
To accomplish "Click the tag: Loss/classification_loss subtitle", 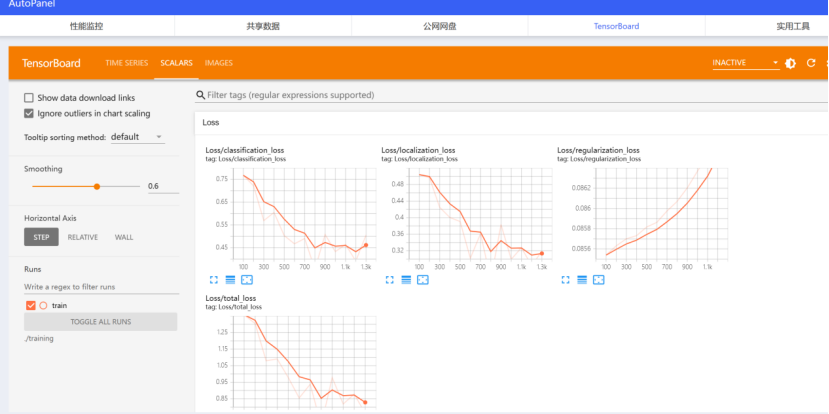I will point(246,159).
